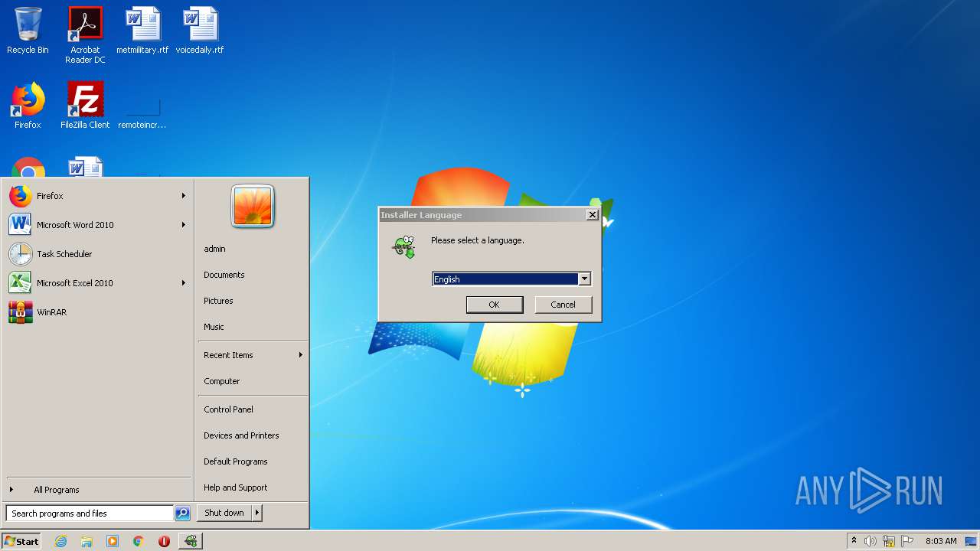Select the English language field

click(505, 279)
